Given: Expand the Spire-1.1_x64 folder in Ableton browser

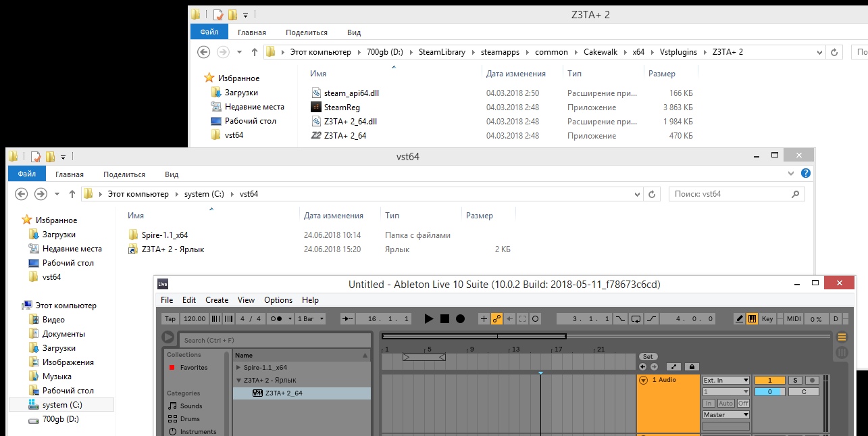Looking at the screenshot, I should pos(238,368).
